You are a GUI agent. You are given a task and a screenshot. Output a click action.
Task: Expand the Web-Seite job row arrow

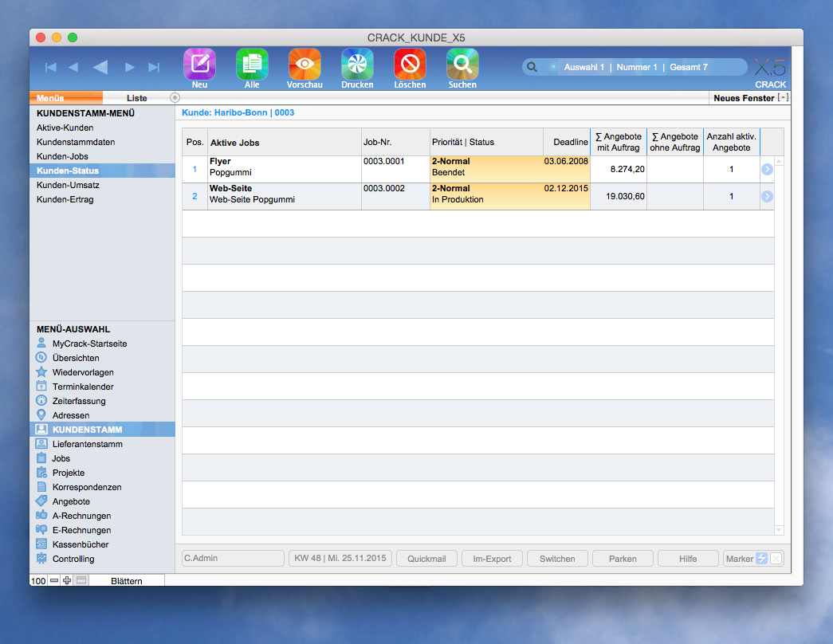click(x=767, y=196)
